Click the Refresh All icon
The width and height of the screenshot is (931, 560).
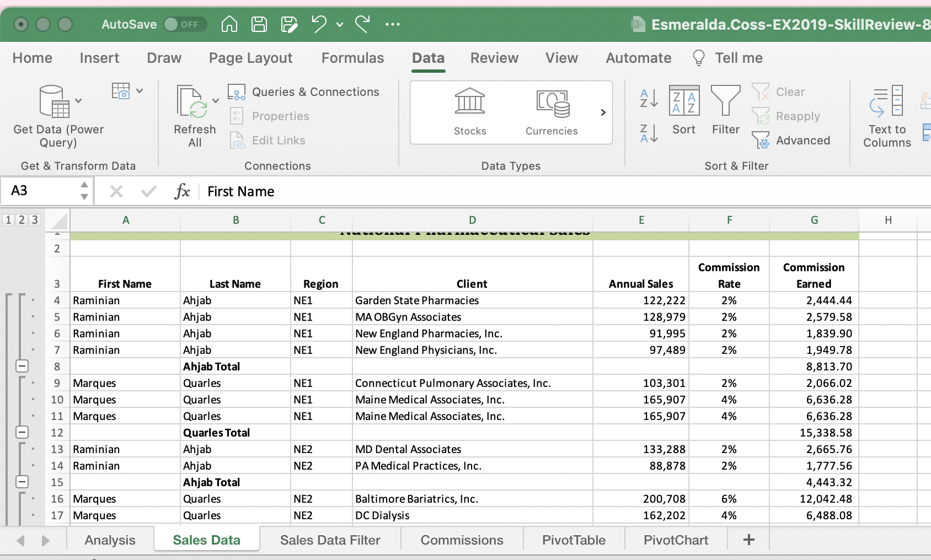click(x=191, y=103)
